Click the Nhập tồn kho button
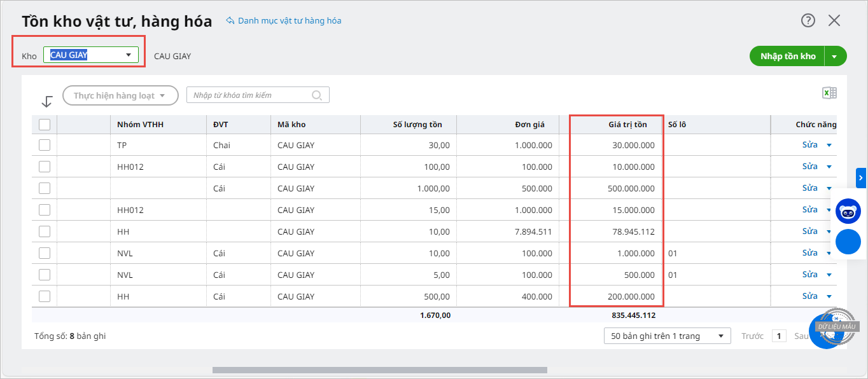This screenshot has width=868, height=379. click(x=787, y=56)
